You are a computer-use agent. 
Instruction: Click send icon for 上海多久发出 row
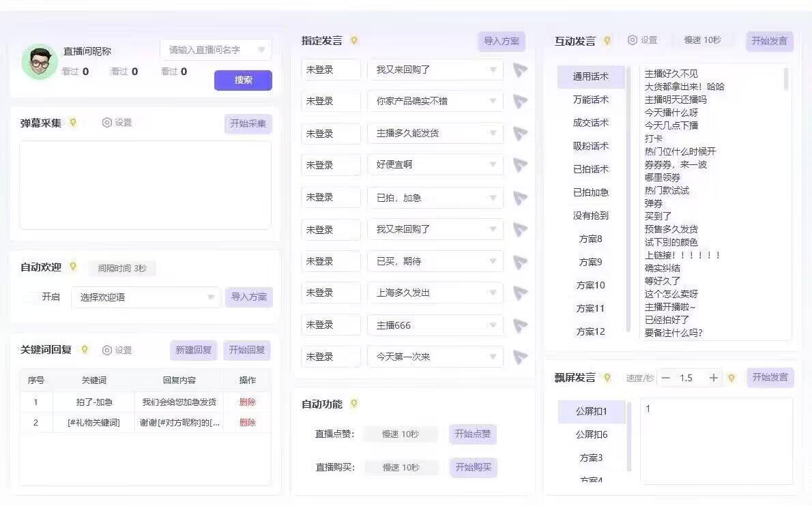tap(520, 293)
